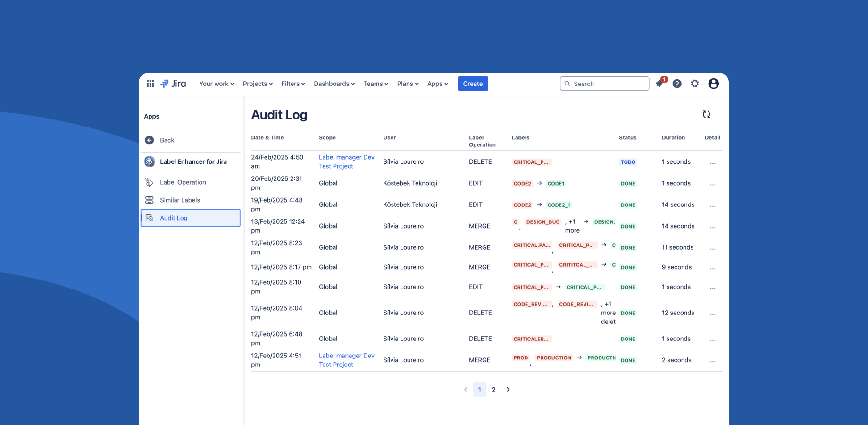
Task: Click the CRITICAL.PA... label tag
Action: 532,245
